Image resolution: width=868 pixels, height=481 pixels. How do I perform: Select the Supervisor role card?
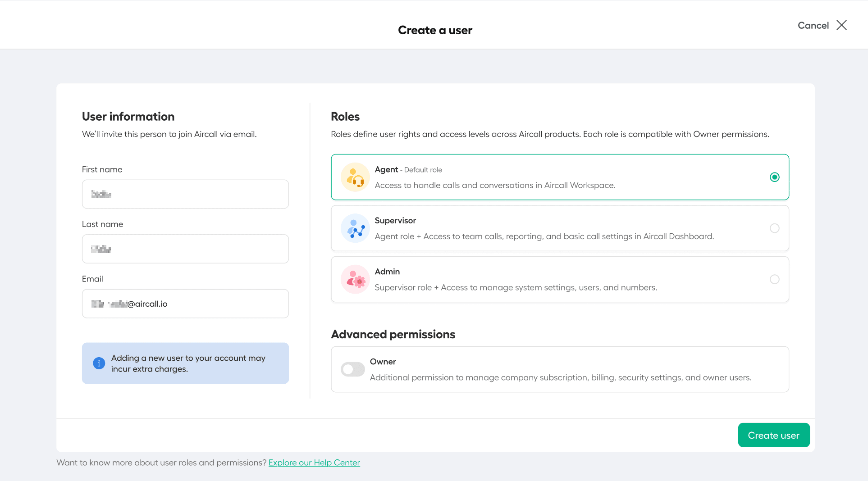pyautogui.click(x=560, y=228)
